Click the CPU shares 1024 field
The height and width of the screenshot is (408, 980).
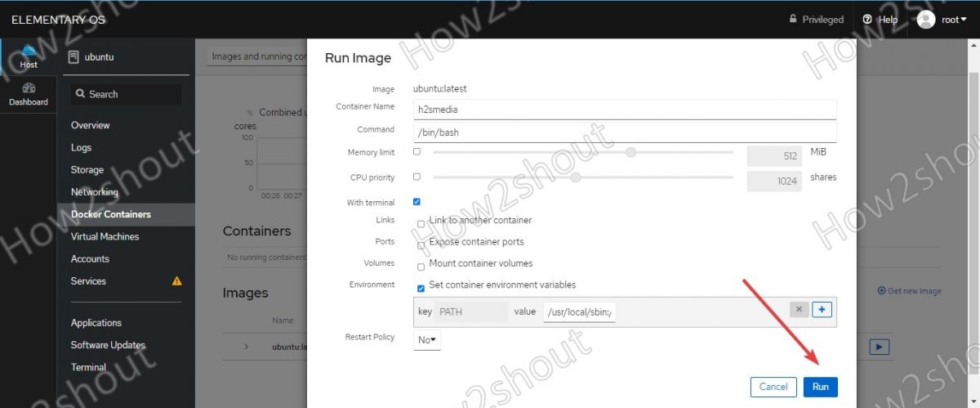point(776,182)
